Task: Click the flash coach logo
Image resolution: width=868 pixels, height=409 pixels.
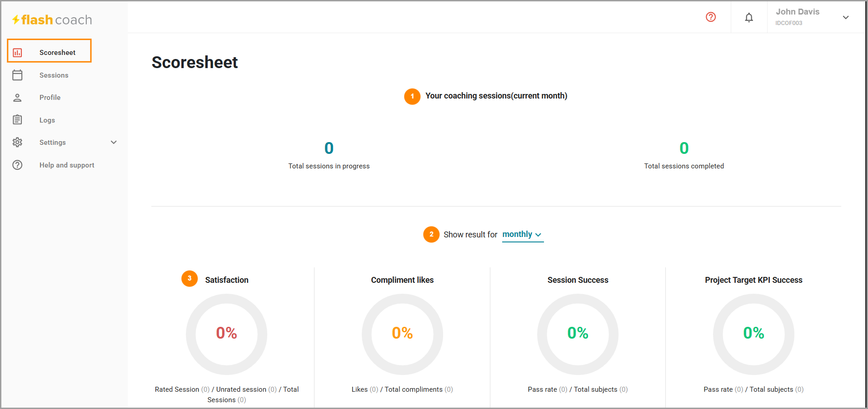Action: coord(52,20)
